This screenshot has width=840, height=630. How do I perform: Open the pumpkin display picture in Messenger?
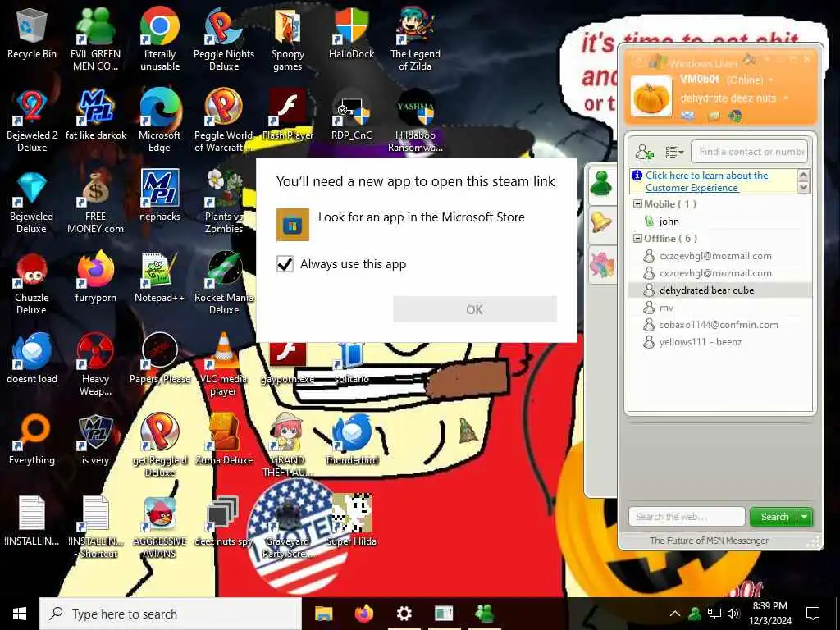(x=651, y=97)
